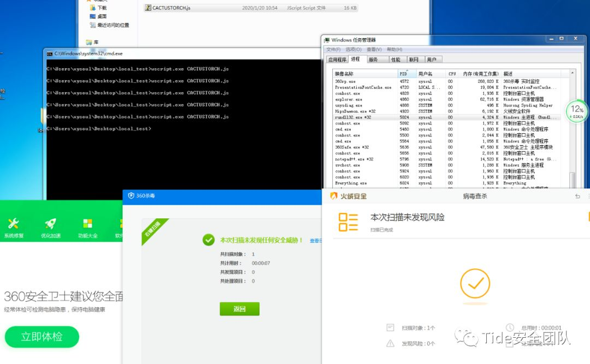Open 系统修复 tool in 360安全卫士
590x364 pixels.
14,228
